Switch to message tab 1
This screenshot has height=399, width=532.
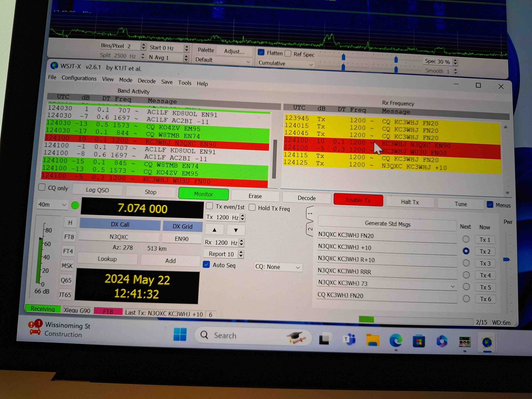click(310, 213)
